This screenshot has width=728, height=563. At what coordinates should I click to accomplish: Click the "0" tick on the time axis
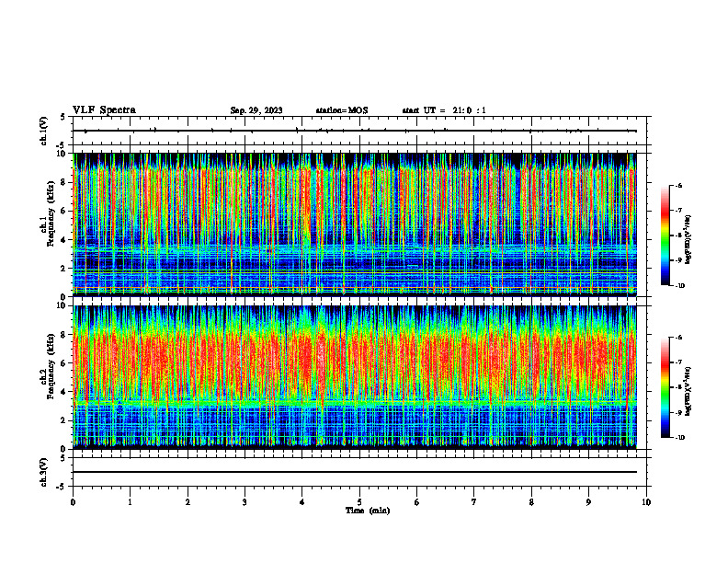click(x=73, y=502)
